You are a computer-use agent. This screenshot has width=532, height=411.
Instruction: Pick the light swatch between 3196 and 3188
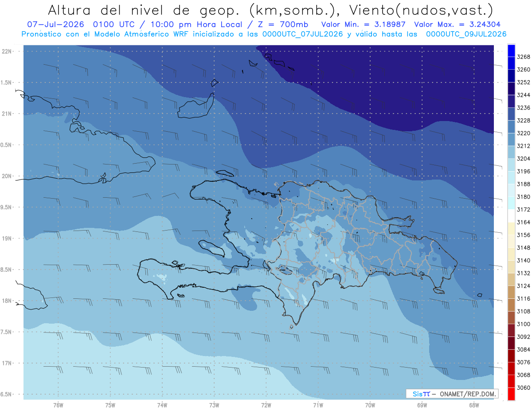point(511,178)
